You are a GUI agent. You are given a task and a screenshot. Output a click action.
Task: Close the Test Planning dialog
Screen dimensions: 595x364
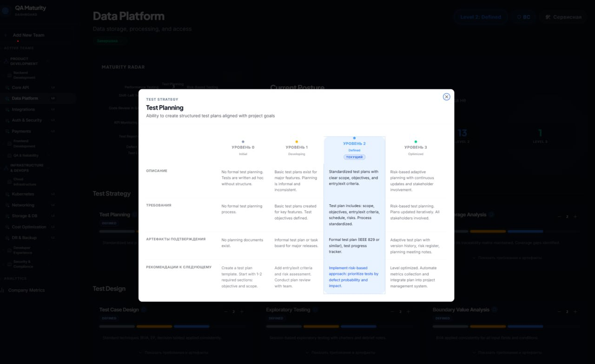(x=446, y=97)
